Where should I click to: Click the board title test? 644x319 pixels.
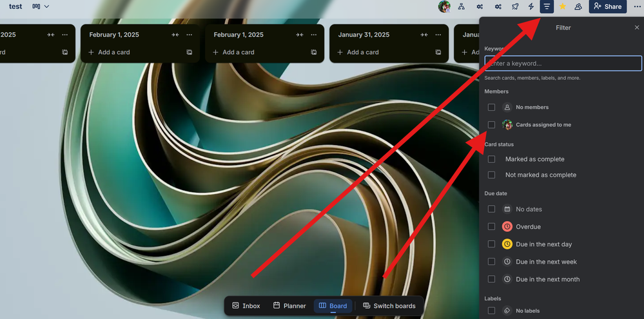click(x=15, y=6)
